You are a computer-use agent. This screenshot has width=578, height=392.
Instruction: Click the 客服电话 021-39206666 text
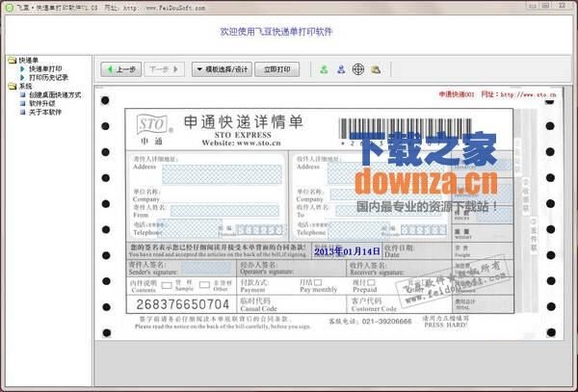(x=370, y=322)
